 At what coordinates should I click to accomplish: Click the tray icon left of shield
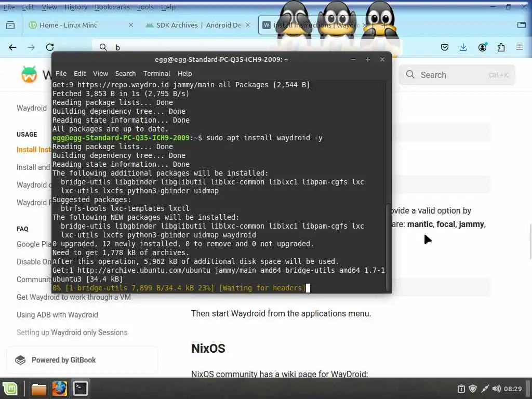461,389
